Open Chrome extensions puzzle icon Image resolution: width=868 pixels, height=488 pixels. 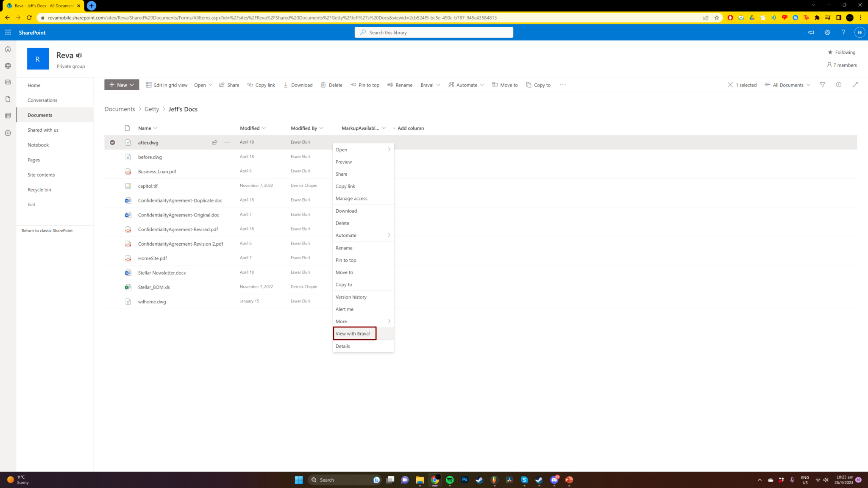click(x=817, y=18)
